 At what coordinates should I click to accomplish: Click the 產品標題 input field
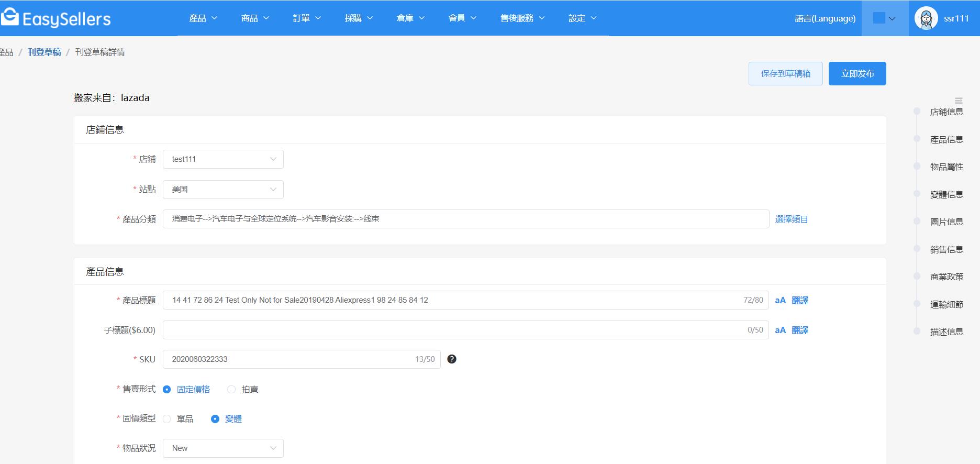[466, 300]
